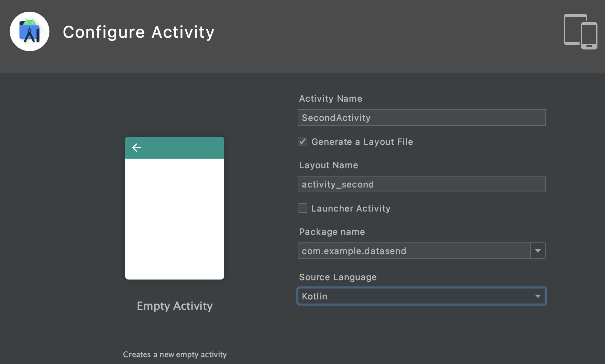The width and height of the screenshot is (605, 364).
Task: Click the Creates a new empty activity description
Action: click(175, 354)
